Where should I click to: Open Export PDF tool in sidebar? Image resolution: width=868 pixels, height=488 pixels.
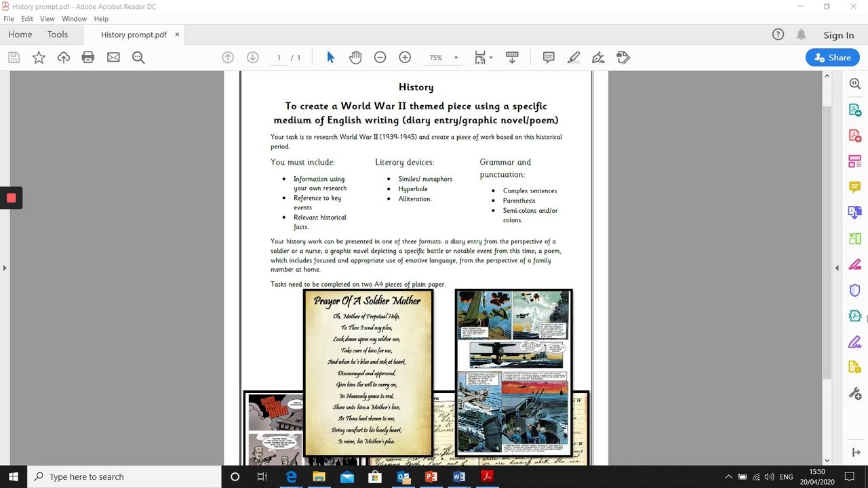pyautogui.click(x=854, y=110)
